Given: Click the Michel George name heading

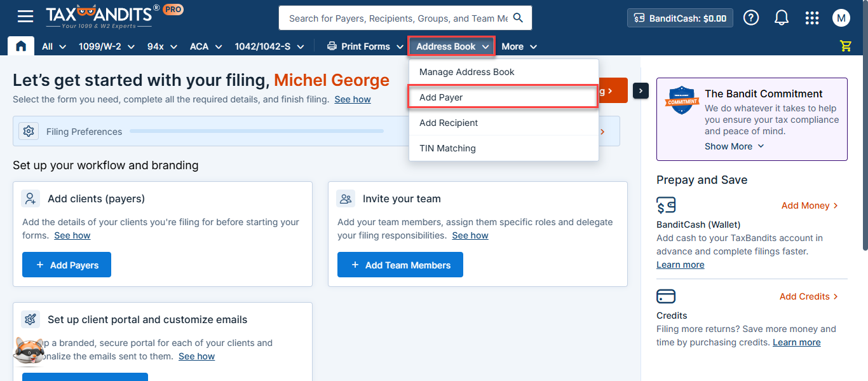Looking at the screenshot, I should coord(332,80).
